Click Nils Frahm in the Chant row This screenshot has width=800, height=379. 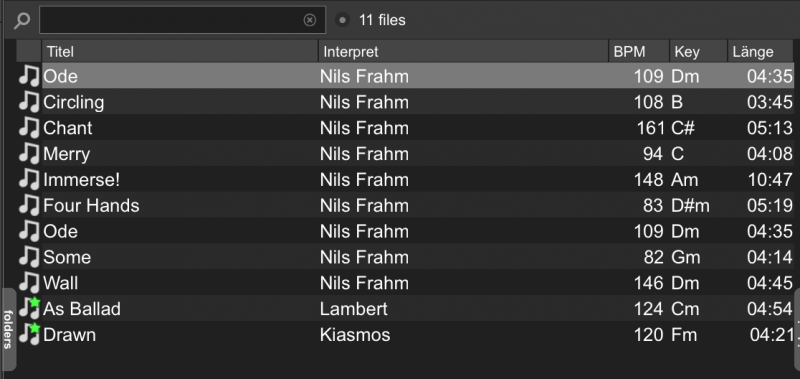point(364,128)
